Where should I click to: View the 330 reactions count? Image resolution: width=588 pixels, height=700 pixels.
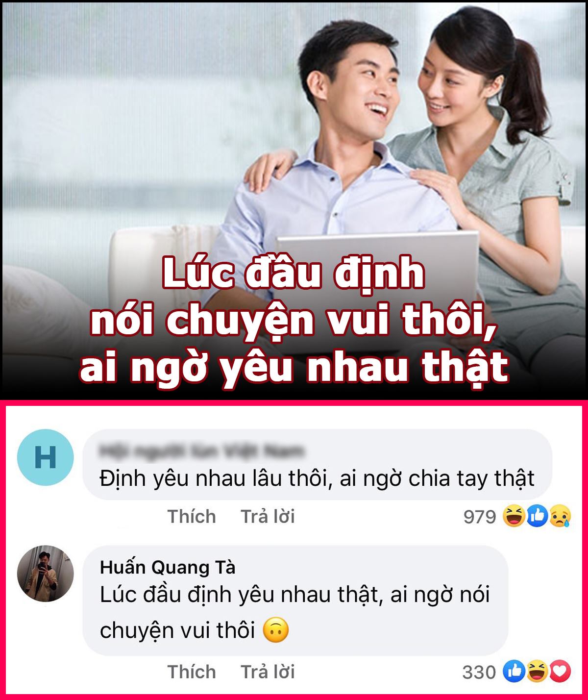479,672
